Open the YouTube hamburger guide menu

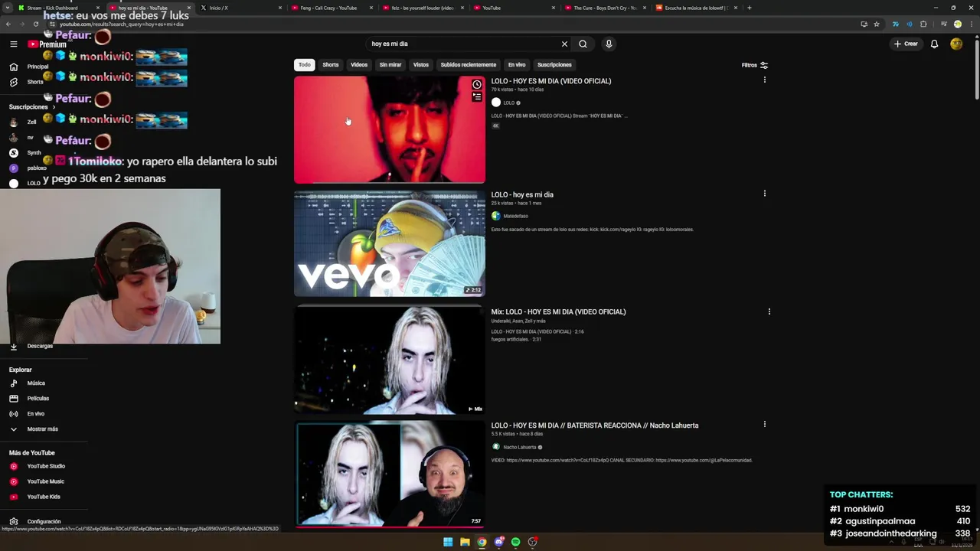(x=13, y=44)
